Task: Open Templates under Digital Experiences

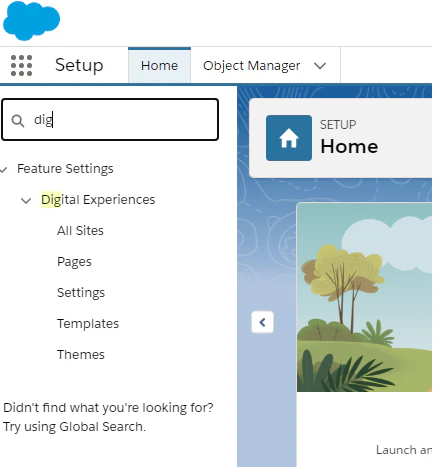Action: (88, 324)
